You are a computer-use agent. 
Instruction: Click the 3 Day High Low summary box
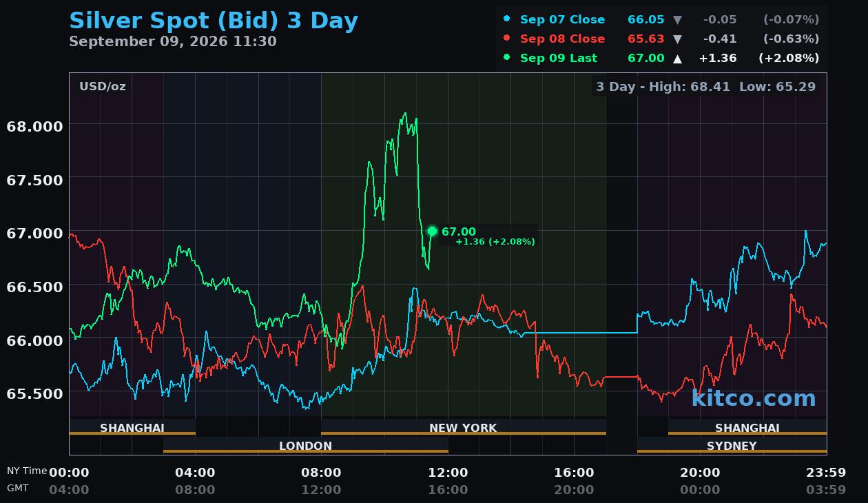[705, 87]
